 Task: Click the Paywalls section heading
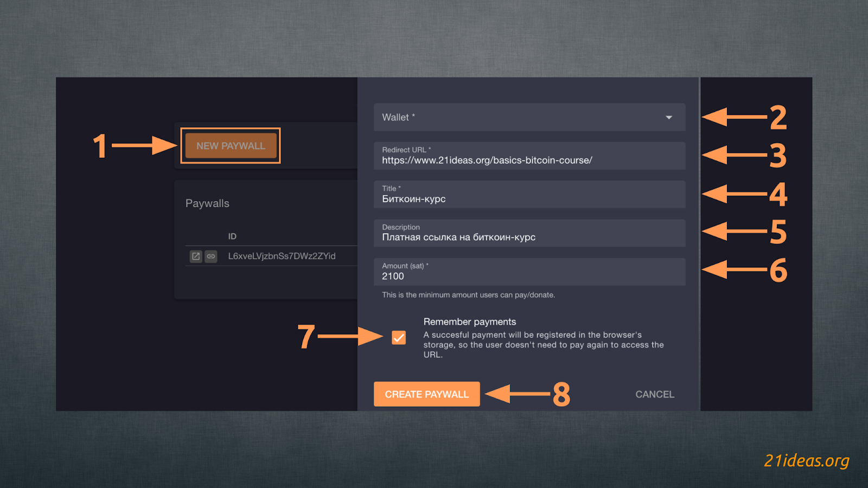click(x=207, y=203)
